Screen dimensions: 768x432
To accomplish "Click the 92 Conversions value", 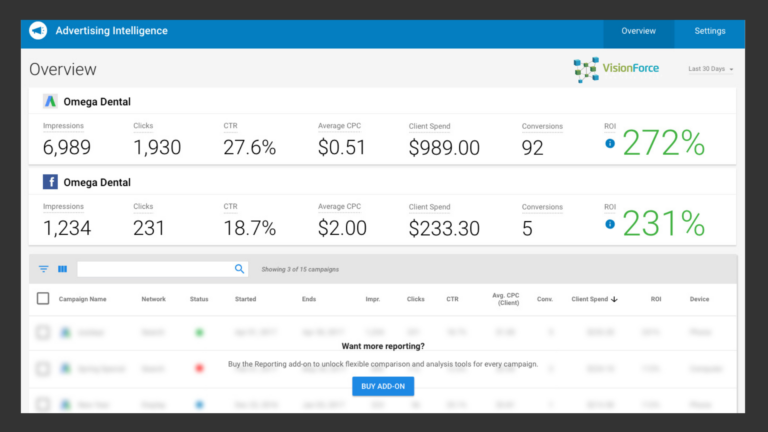I will click(x=533, y=148).
